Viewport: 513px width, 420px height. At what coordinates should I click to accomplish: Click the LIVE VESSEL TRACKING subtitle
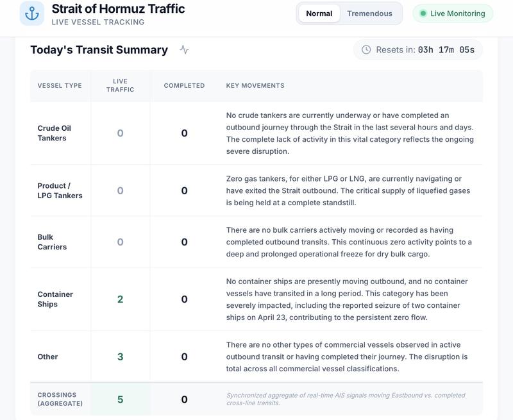click(98, 22)
